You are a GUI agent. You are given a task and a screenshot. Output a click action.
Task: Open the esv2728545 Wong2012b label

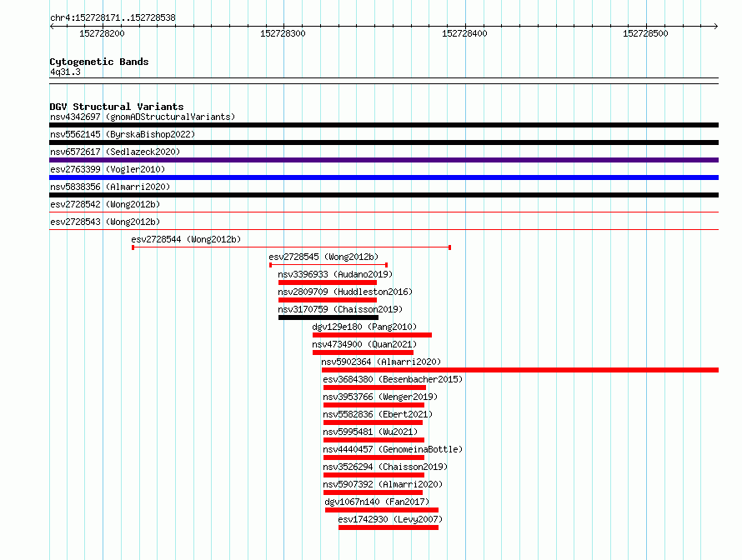coord(323,257)
